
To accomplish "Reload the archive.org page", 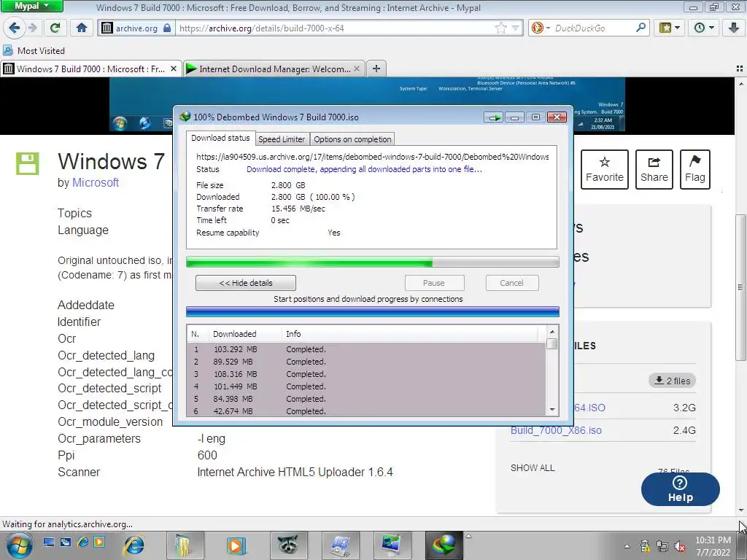I will click(55, 28).
